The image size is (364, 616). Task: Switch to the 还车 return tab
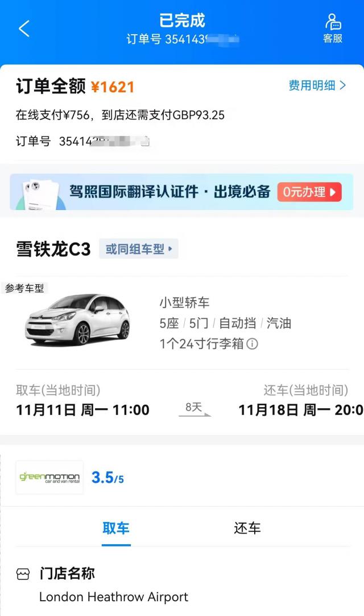point(247,528)
